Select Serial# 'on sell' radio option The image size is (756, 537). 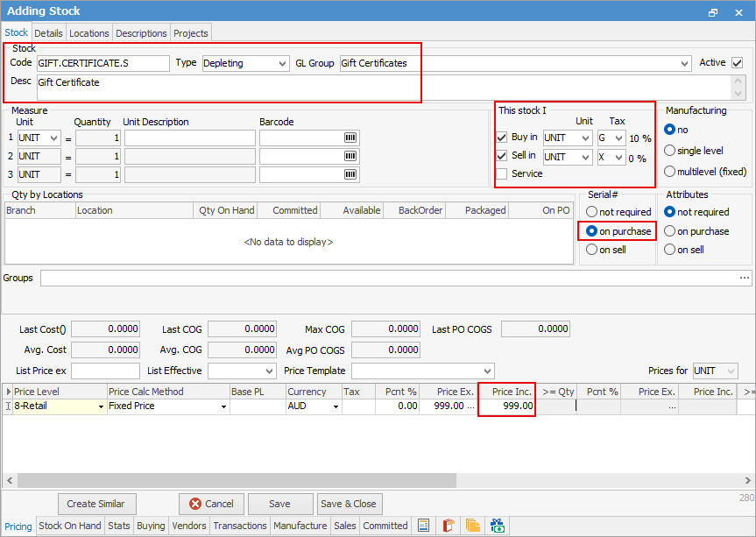tap(592, 250)
